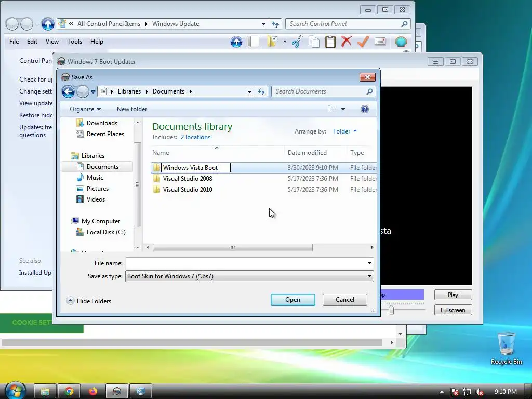Select the Visual Studio 2008 folder
Image resolution: width=532 pixels, height=399 pixels.
click(x=188, y=179)
